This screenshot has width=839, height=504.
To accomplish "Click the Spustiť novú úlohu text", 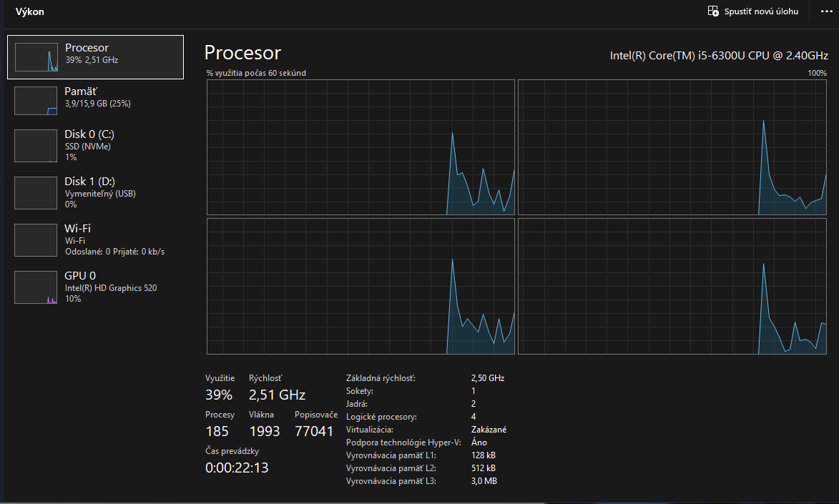I will (x=761, y=11).
